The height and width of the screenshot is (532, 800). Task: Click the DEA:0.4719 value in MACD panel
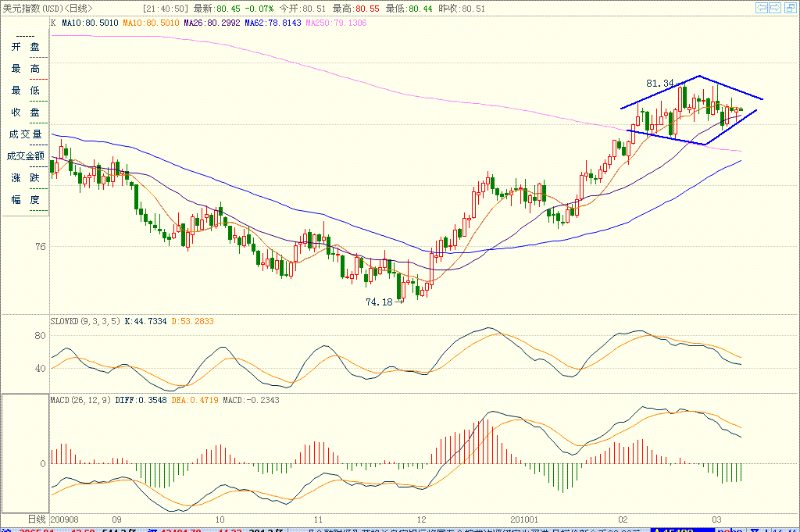click(195, 401)
